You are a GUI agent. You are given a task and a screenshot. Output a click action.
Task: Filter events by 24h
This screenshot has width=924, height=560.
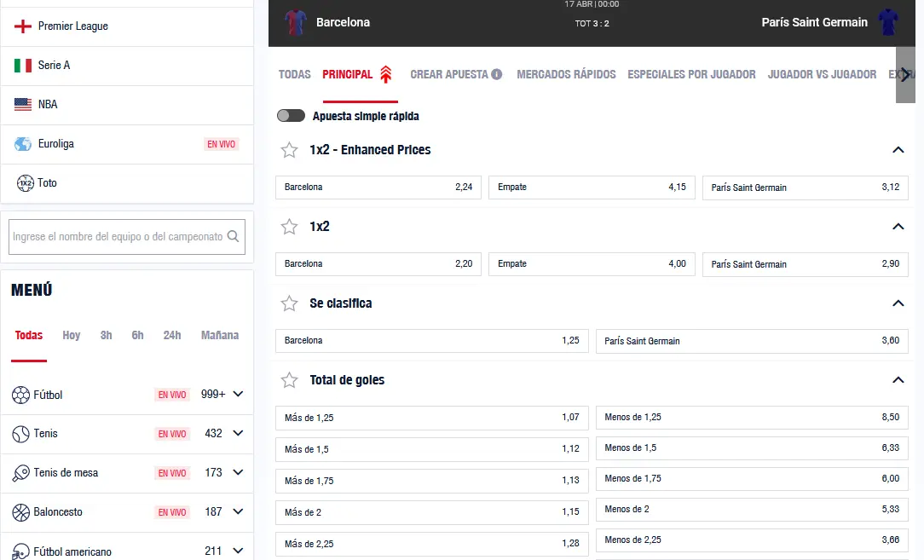tap(172, 336)
